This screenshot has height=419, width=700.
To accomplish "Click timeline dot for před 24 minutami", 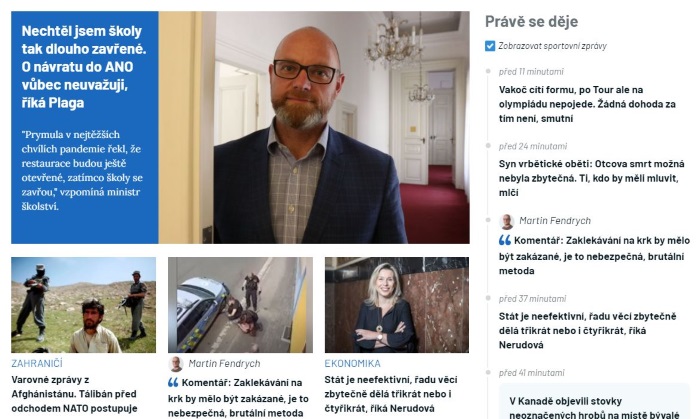I will [x=488, y=146].
